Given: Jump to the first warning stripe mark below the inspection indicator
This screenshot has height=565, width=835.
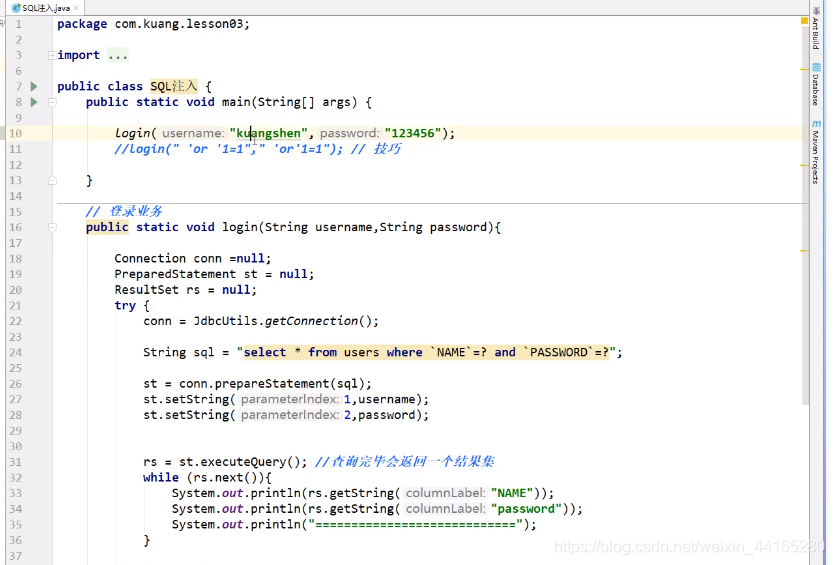Looking at the screenshot, I should pyautogui.click(x=804, y=69).
